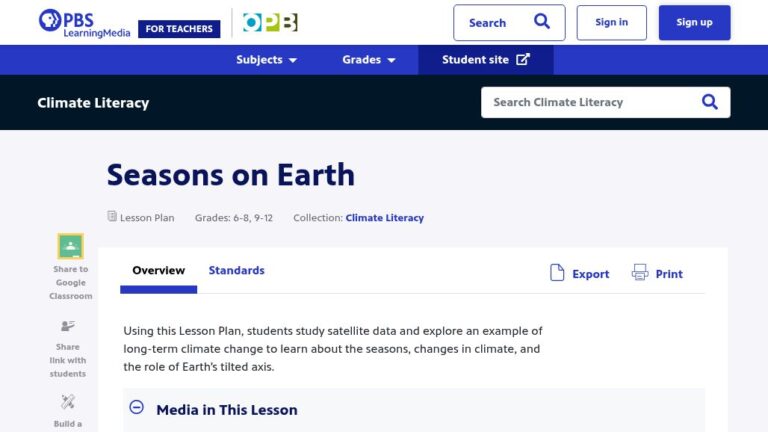Screen dimensions: 768x432
Task: Open the PBS LearningMedia home logo
Action: tap(84, 23)
